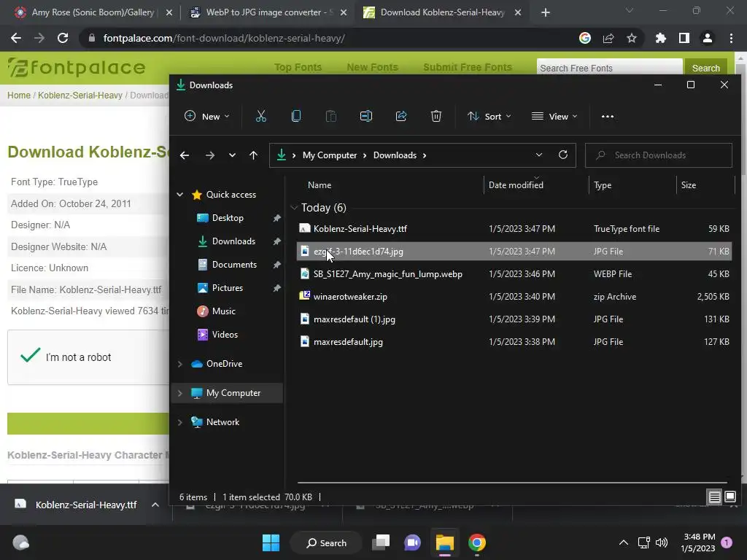
Task: Go up one folder level in Explorer
Action: click(x=253, y=155)
